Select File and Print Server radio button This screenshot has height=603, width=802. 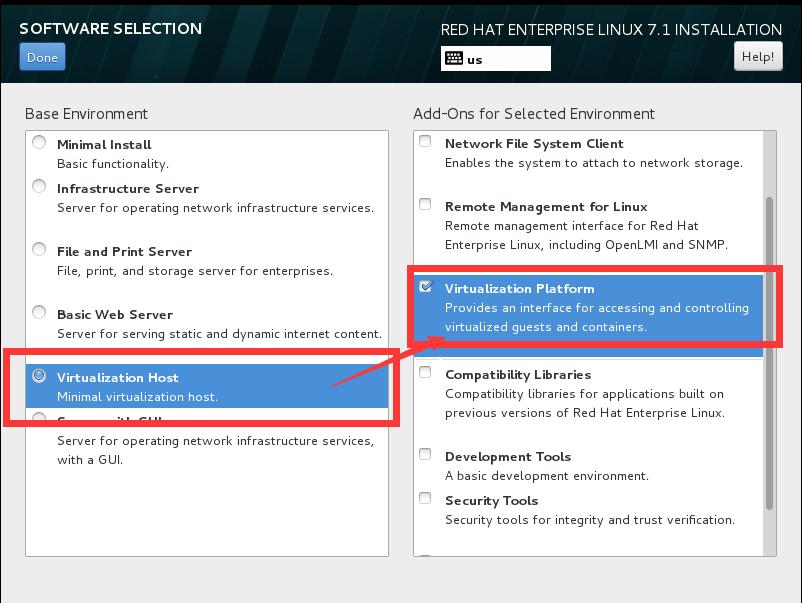coord(39,249)
